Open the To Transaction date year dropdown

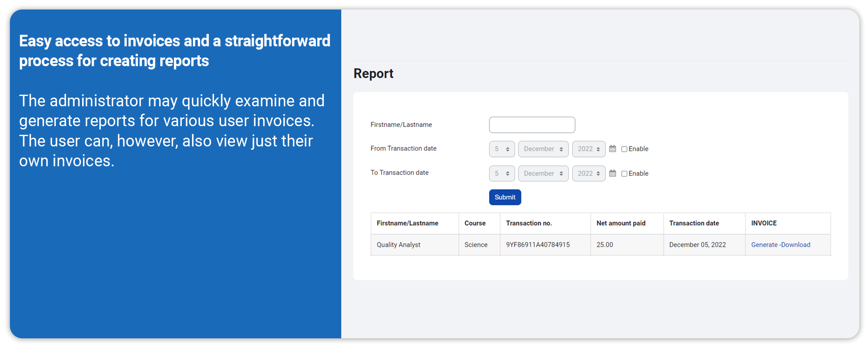(588, 173)
